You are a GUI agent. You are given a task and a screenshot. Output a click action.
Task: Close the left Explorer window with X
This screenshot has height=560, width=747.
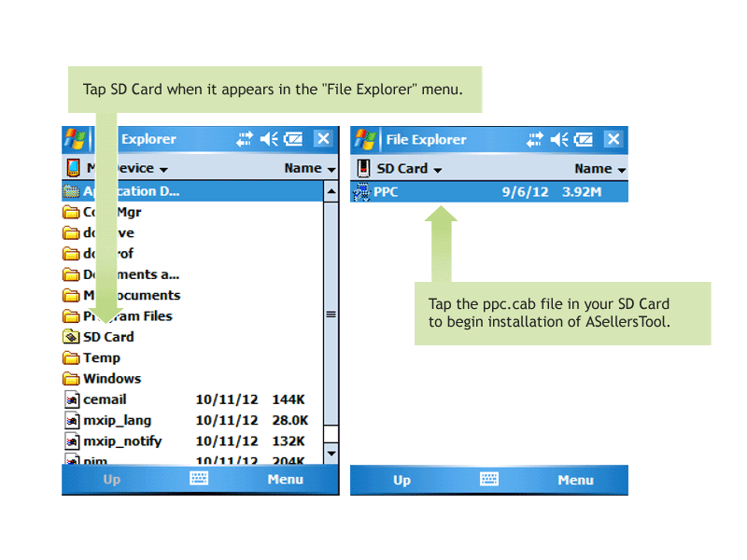point(323,138)
